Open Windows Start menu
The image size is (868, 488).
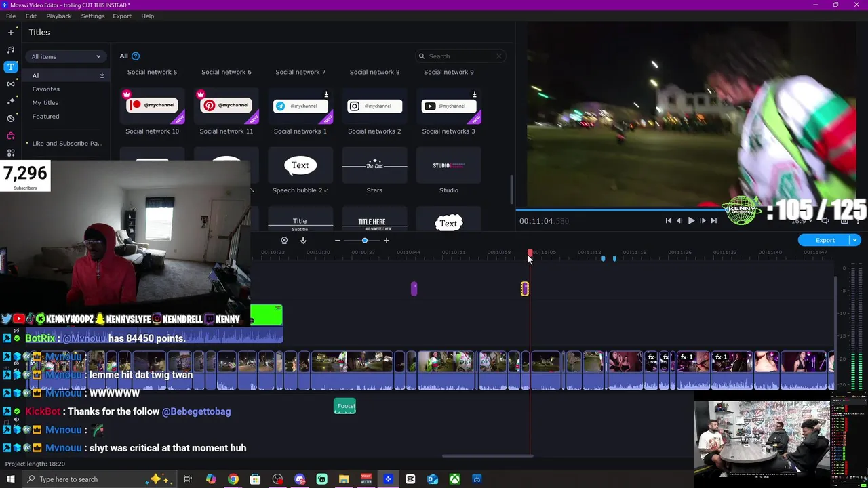(x=10, y=479)
